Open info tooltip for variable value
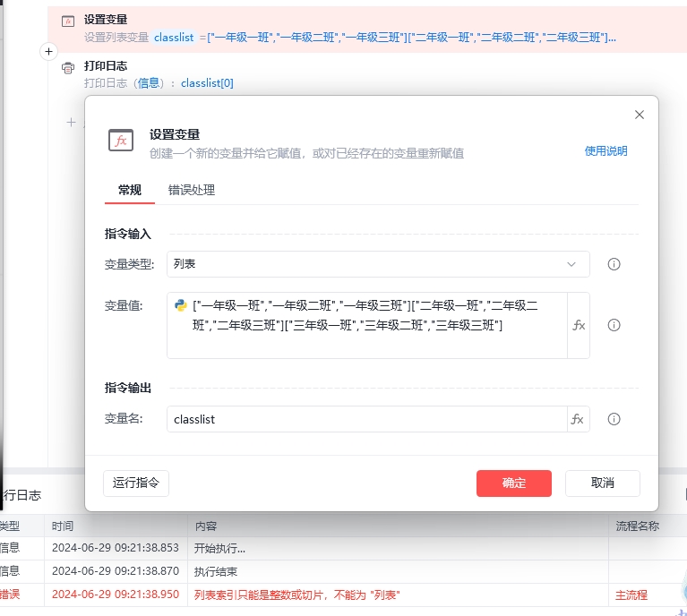Image resolution: width=687 pixels, height=616 pixels. tap(614, 325)
